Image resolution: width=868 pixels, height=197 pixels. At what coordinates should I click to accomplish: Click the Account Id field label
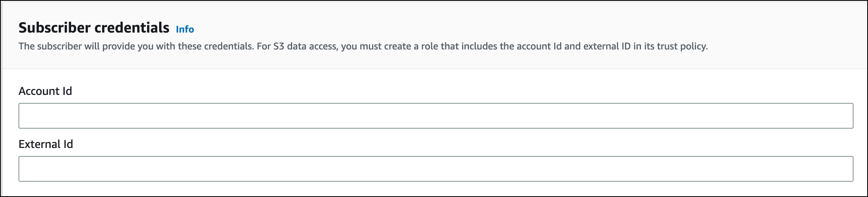point(45,91)
